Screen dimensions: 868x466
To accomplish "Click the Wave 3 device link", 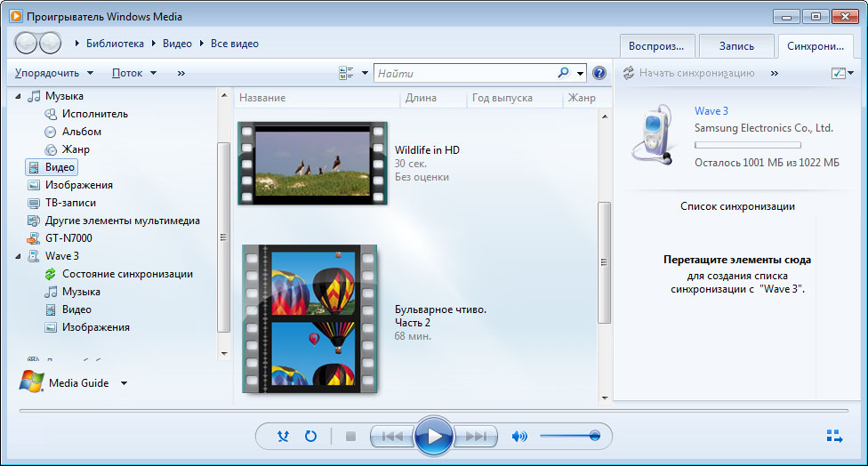I will [711, 110].
